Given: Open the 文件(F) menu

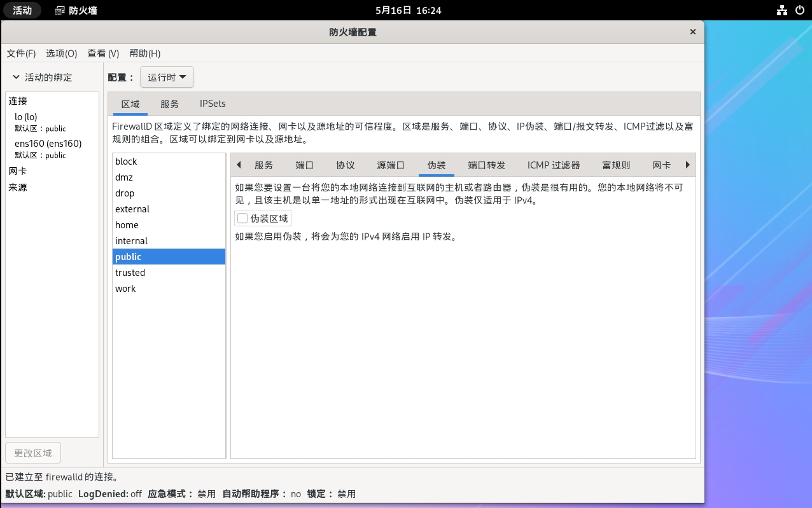Looking at the screenshot, I should 21,53.
